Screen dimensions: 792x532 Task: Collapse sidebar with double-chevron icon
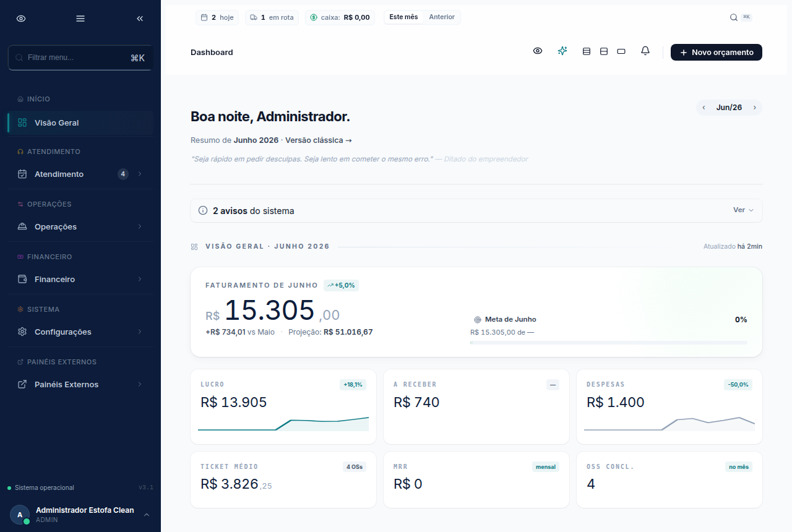click(140, 19)
